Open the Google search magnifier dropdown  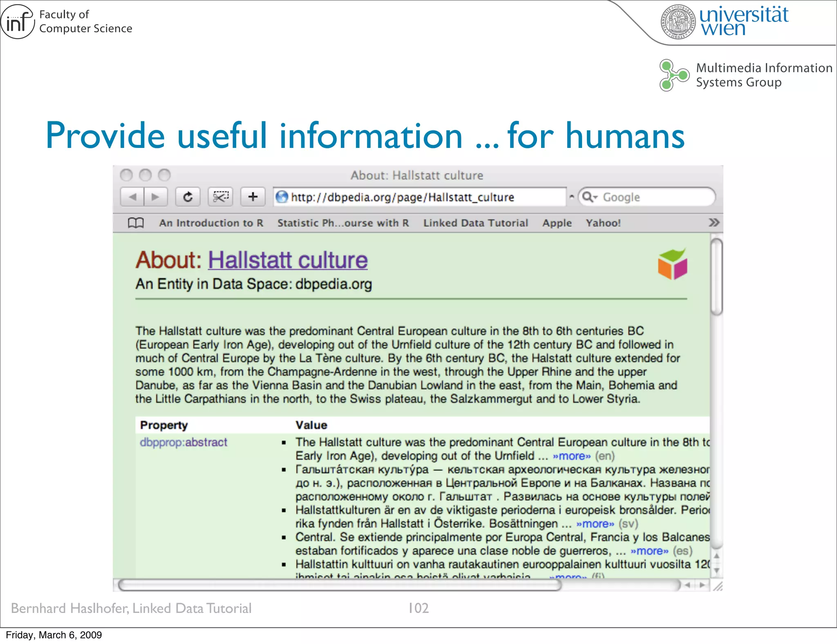(590, 197)
